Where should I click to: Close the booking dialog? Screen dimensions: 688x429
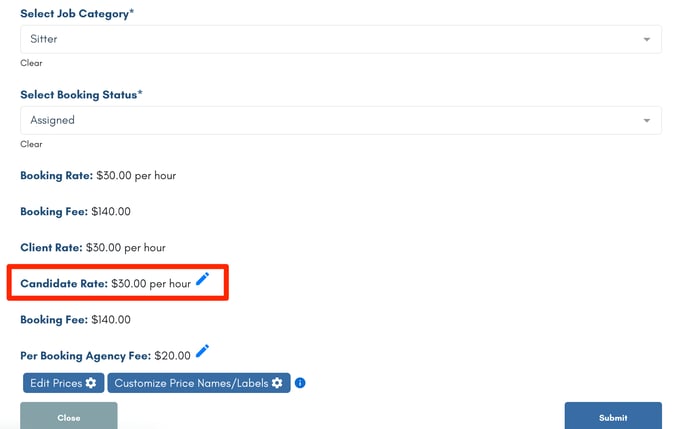pyautogui.click(x=69, y=417)
